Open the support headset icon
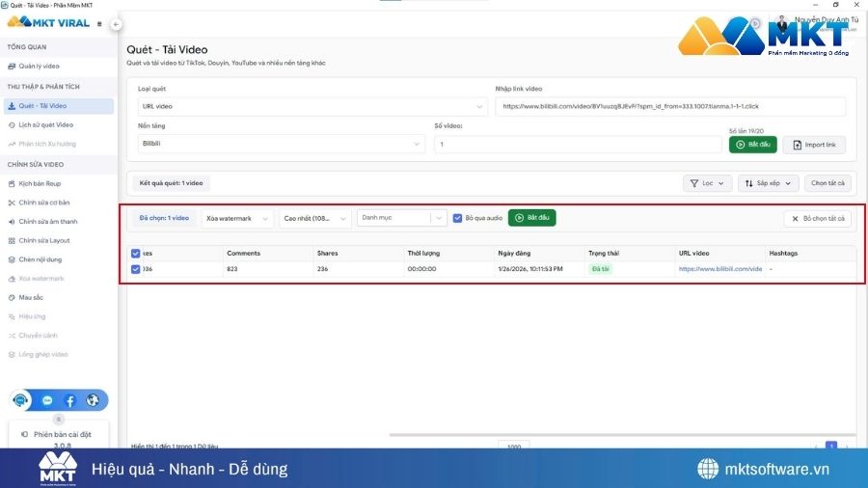Image resolution: width=868 pixels, height=488 pixels. pos(20,400)
